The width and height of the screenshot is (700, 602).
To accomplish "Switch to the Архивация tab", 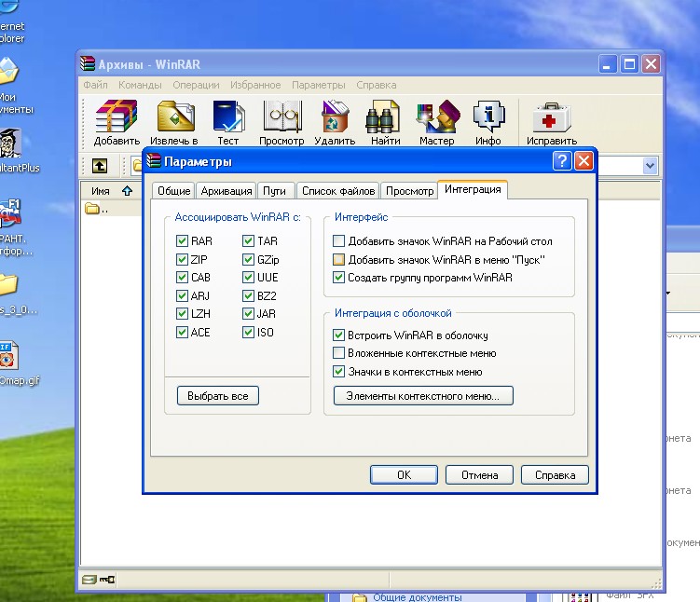I will point(226,191).
